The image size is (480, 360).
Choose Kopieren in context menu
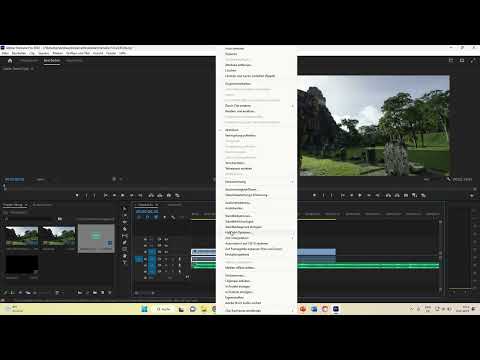tap(256, 54)
